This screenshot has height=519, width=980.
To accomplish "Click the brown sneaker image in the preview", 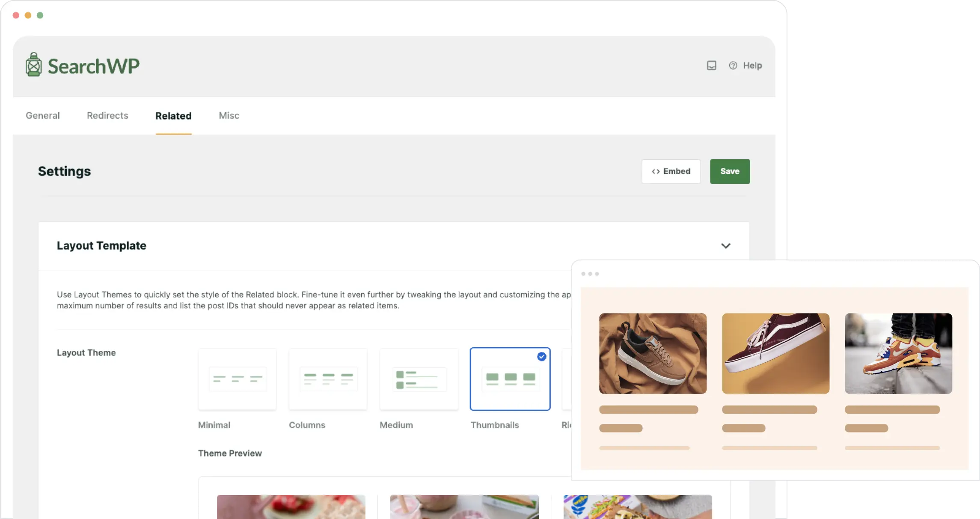I will point(653,354).
